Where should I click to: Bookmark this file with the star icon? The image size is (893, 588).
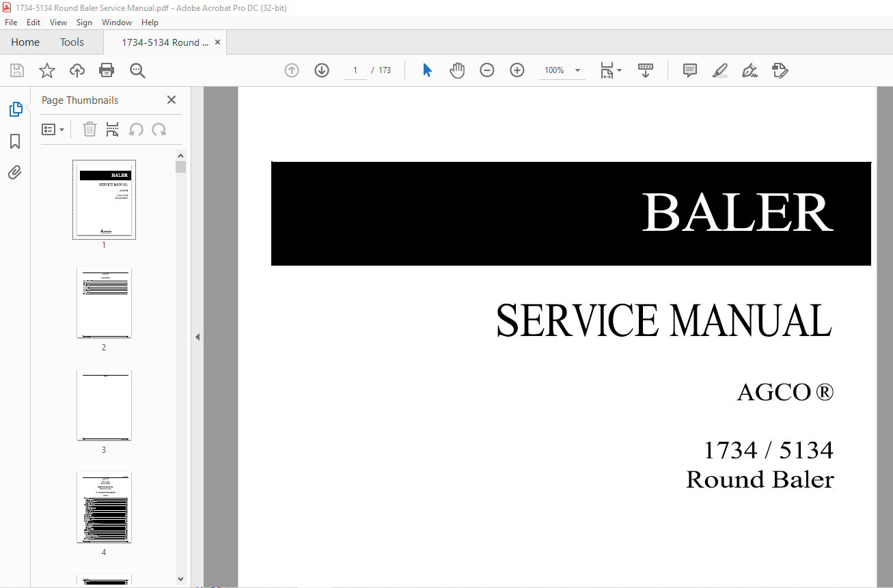[47, 70]
